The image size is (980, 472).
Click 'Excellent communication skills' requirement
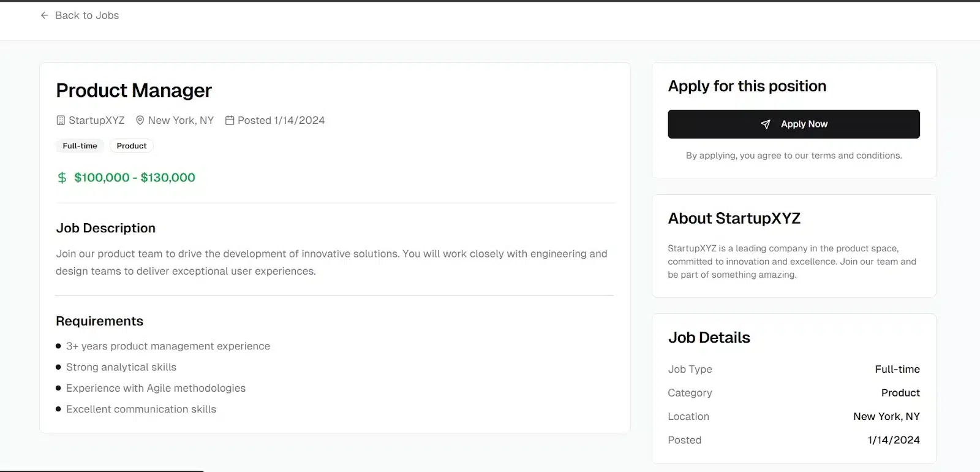(141, 409)
